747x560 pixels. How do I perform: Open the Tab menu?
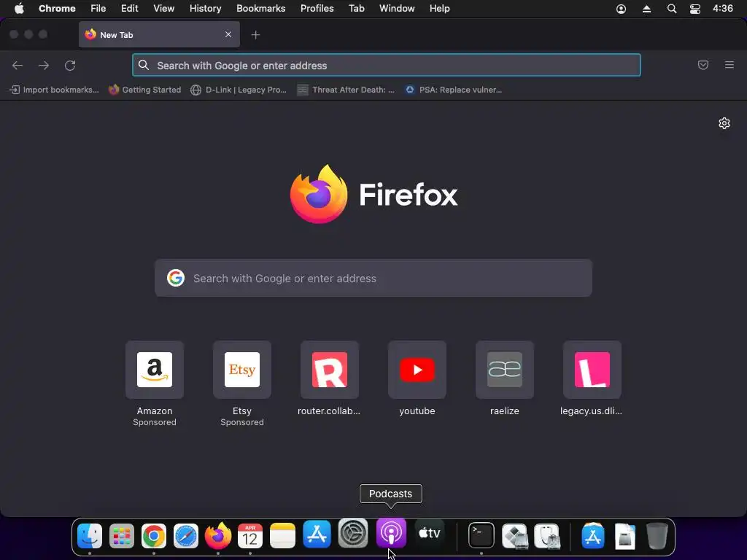(356, 9)
